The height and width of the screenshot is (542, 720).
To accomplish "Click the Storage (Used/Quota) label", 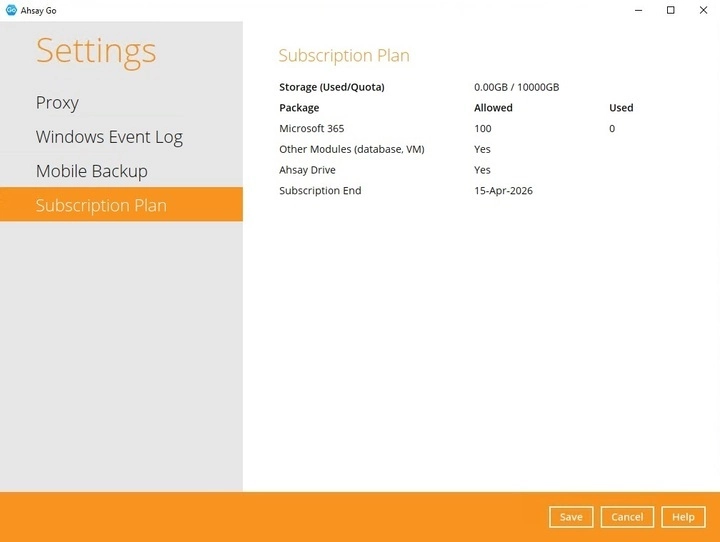I will pos(332,87).
